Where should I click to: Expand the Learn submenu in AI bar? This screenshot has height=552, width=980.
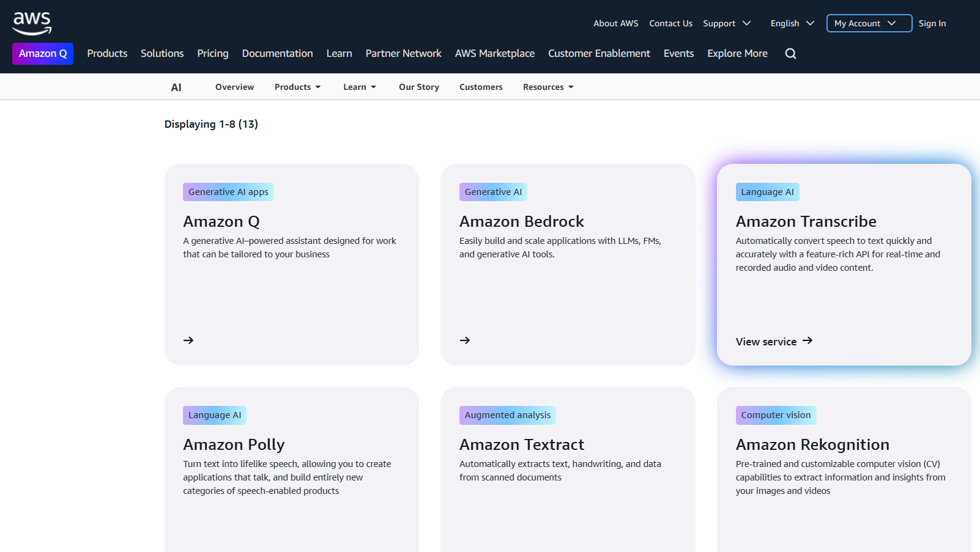coord(360,87)
